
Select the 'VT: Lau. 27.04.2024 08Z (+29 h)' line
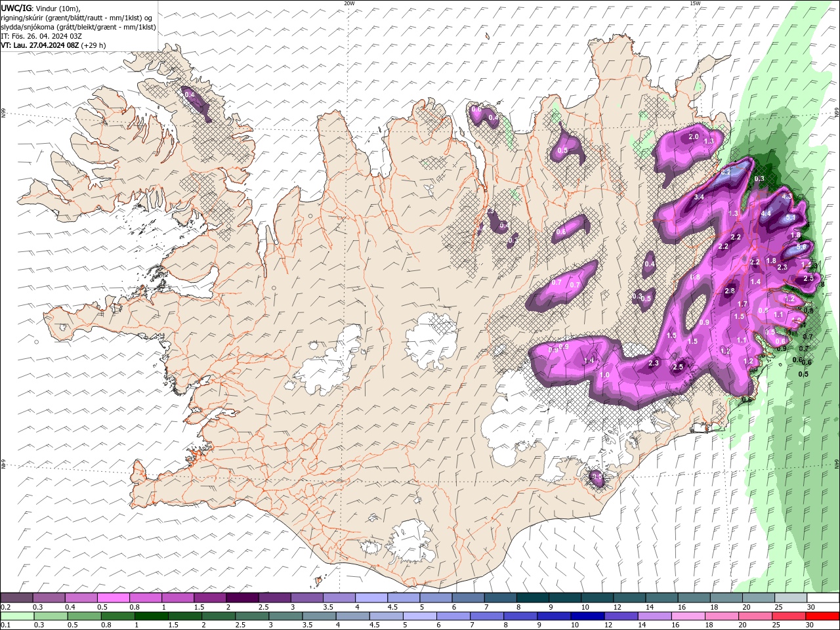point(54,45)
